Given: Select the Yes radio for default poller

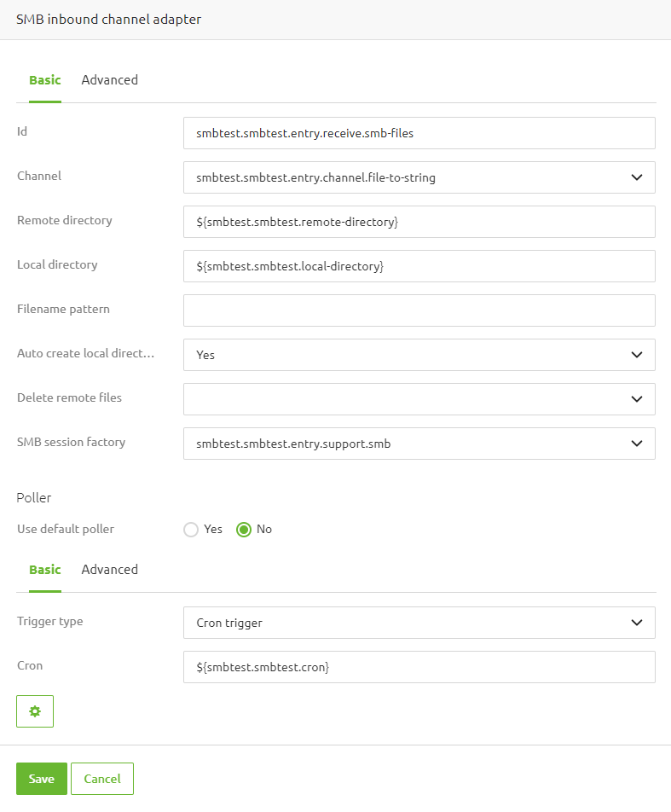Looking at the screenshot, I should tap(191, 529).
